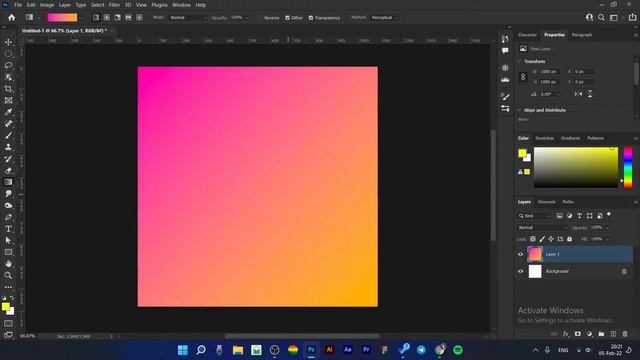Select the Zoom tool
The height and width of the screenshot is (360, 640).
pyautogui.click(x=8, y=276)
